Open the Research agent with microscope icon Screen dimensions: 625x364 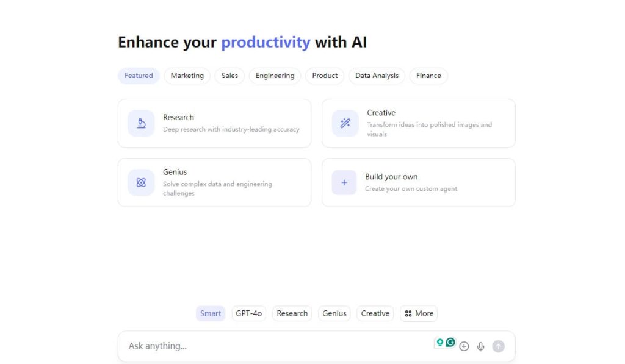tap(140, 123)
